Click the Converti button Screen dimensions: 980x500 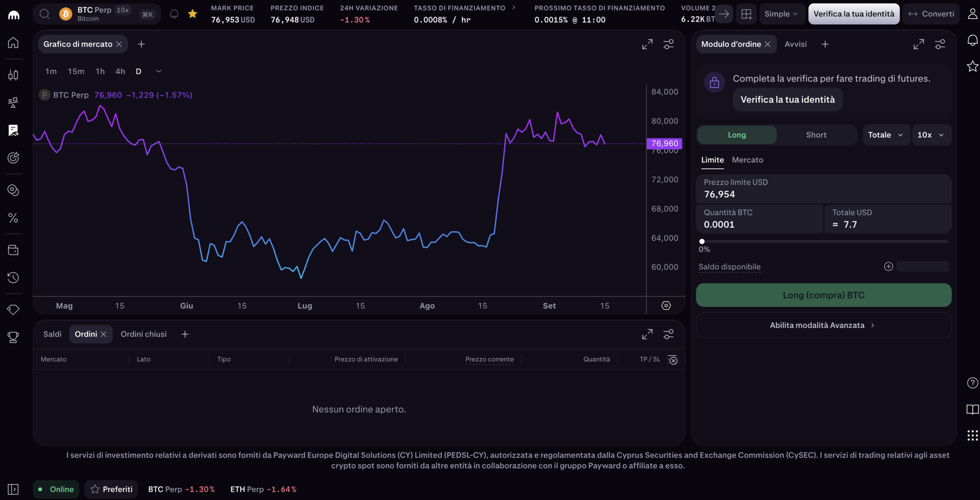931,13
